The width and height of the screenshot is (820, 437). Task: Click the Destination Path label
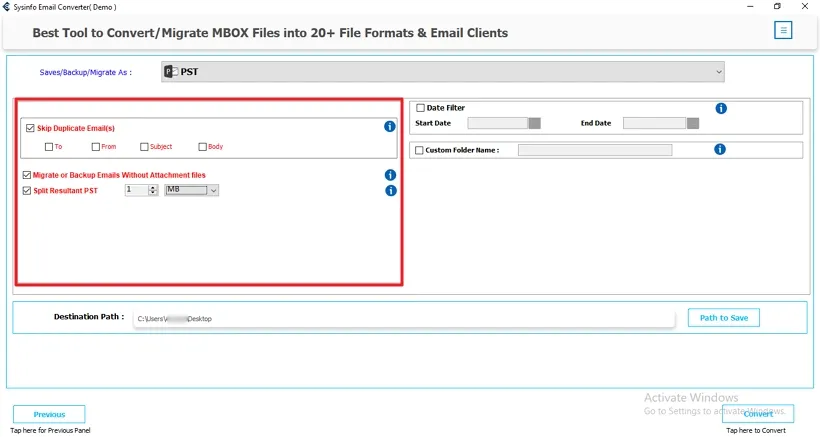click(89, 317)
